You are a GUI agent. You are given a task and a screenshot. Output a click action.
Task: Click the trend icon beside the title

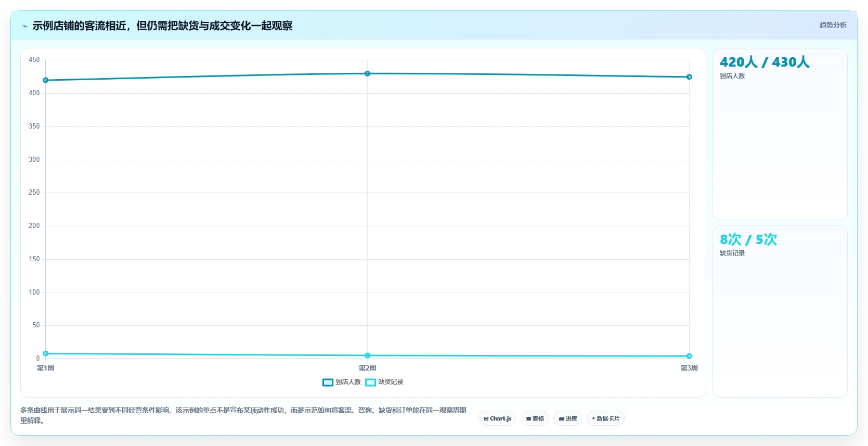pyautogui.click(x=24, y=26)
